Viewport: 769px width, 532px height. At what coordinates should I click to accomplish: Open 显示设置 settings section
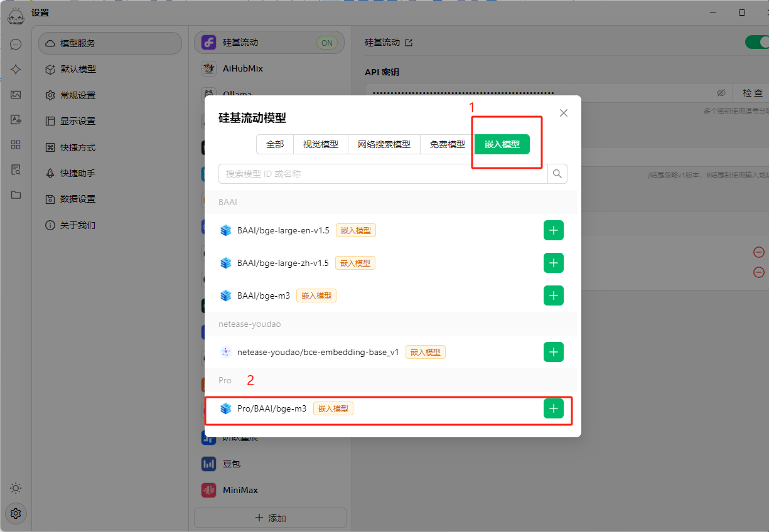click(110, 121)
